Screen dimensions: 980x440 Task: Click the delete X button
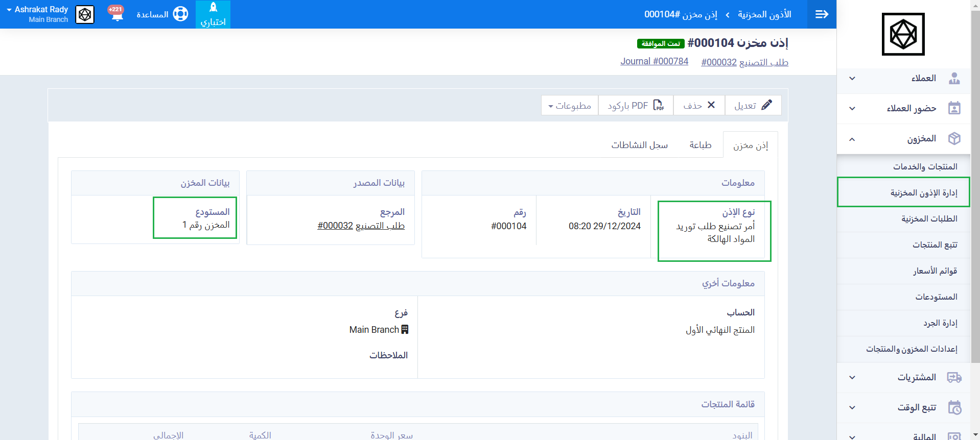(x=699, y=106)
